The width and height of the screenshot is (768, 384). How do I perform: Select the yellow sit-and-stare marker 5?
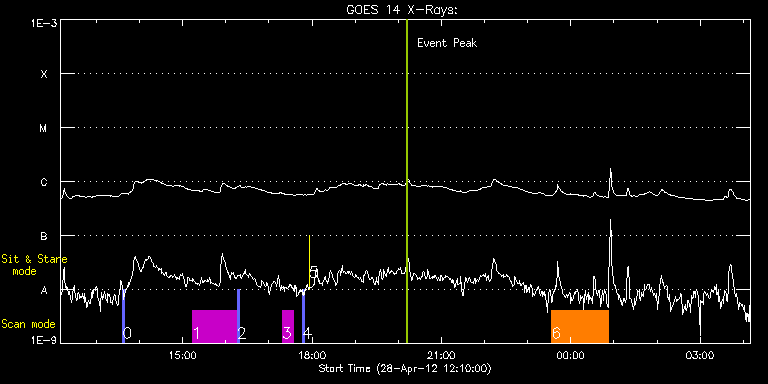tap(310, 263)
